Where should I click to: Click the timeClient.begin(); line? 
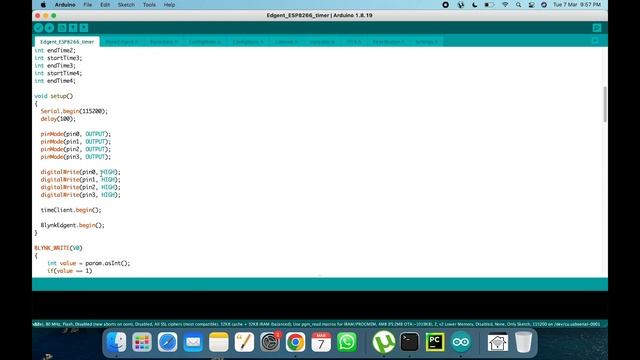tap(71, 210)
